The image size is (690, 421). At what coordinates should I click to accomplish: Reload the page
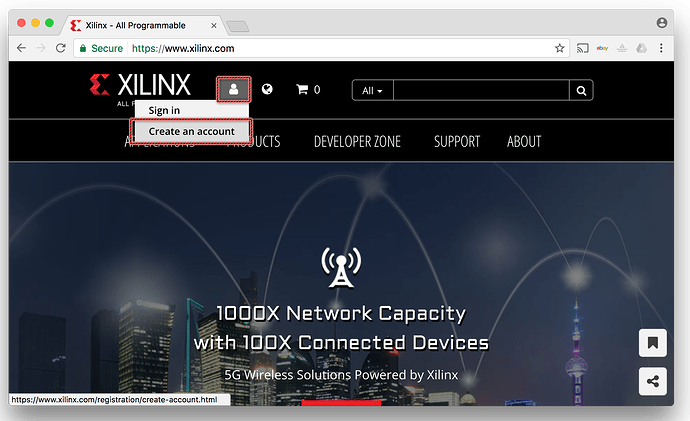(61, 48)
